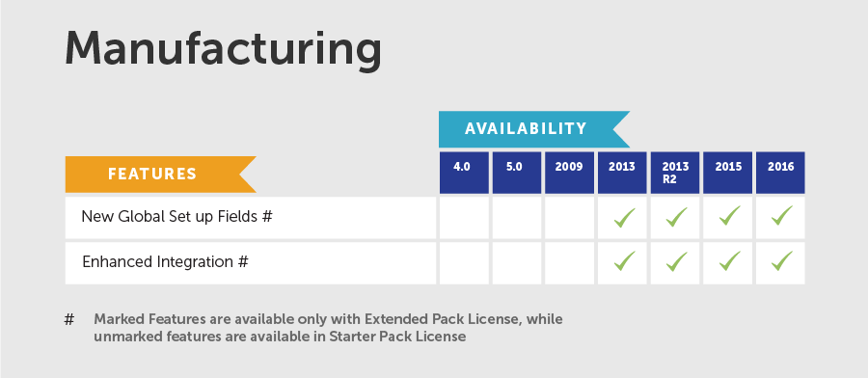
Task: Select the 4.0 version column header
Action: coord(464,173)
